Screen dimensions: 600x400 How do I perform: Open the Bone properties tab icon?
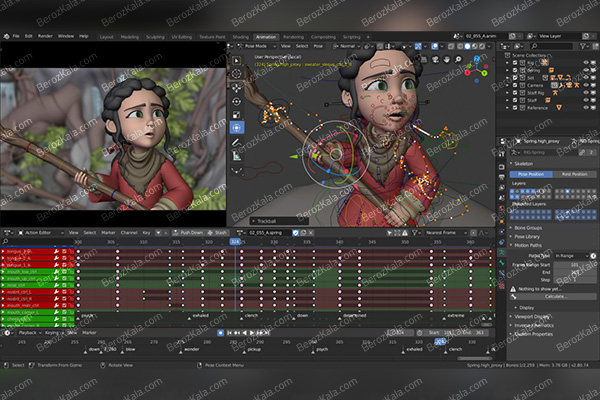point(502,263)
